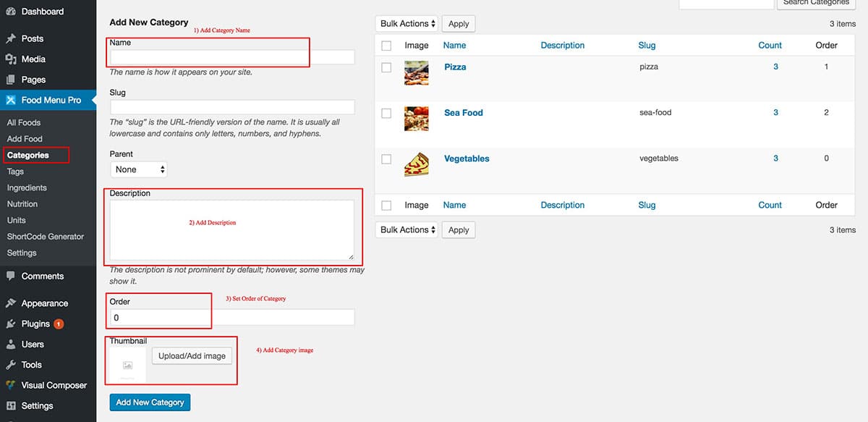Open ShortCode Generator in sidebar
This screenshot has height=422, width=868.
46,237
